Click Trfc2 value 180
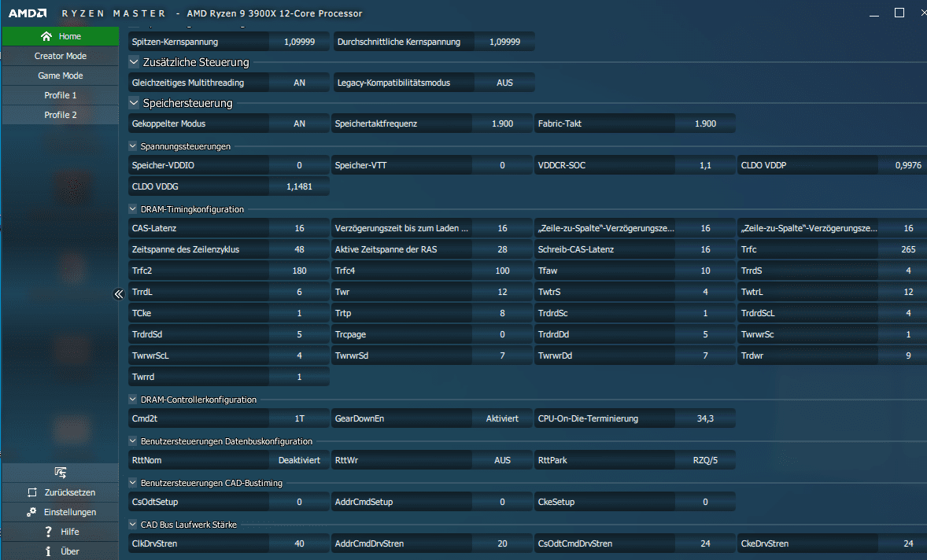 tap(299, 271)
